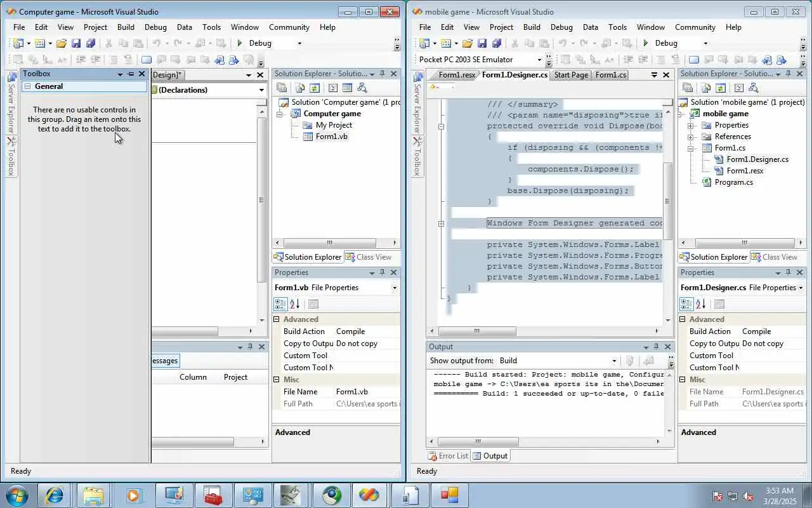Open Windows Explorer folder from taskbar

click(x=93, y=495)
